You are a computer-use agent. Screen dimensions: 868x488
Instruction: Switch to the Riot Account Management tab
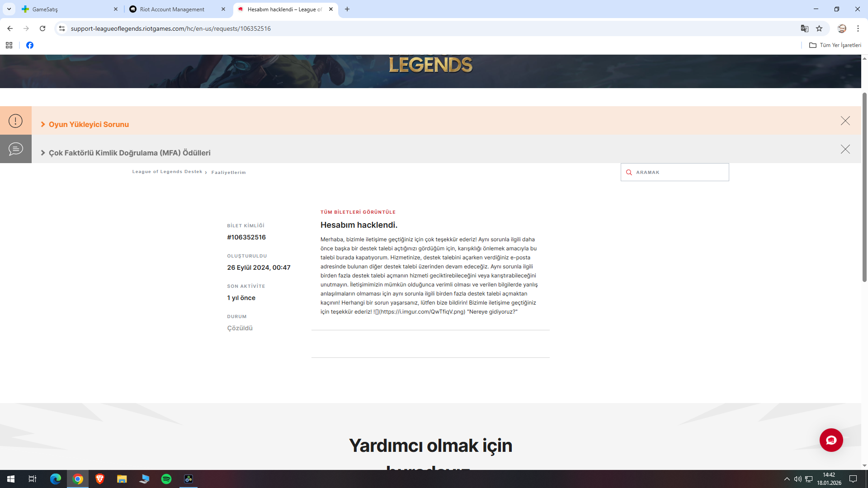coord(177,9)
